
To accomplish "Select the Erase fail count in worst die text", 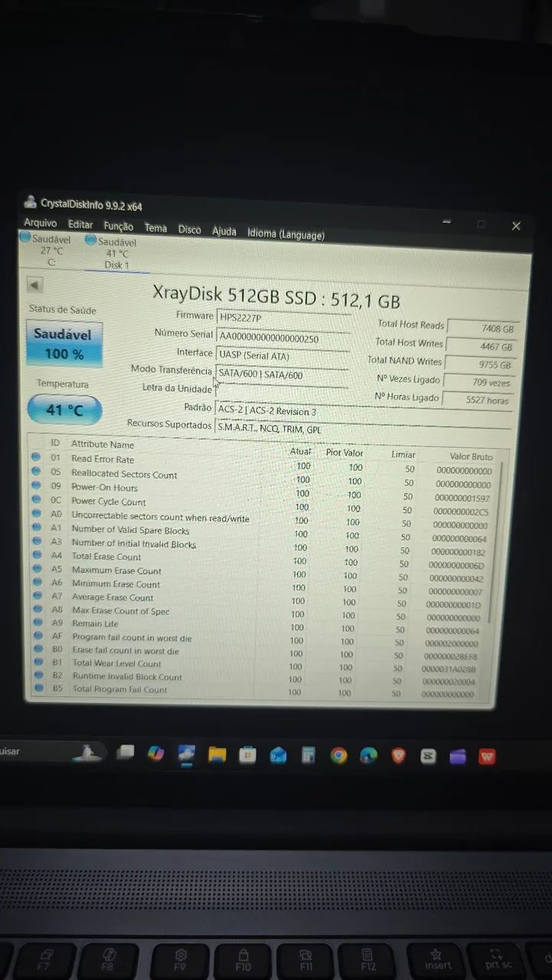I will (x=126, y=651).
